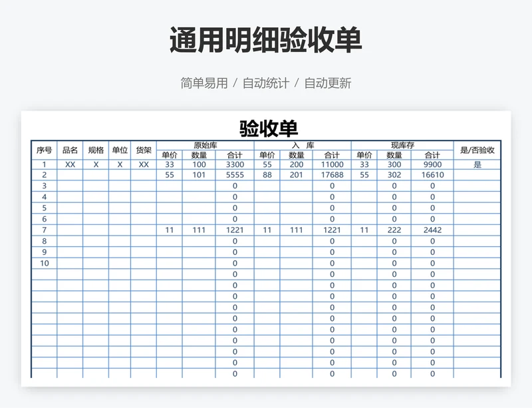
Task: Select the 规格 column header
Action: coord(96,150)
